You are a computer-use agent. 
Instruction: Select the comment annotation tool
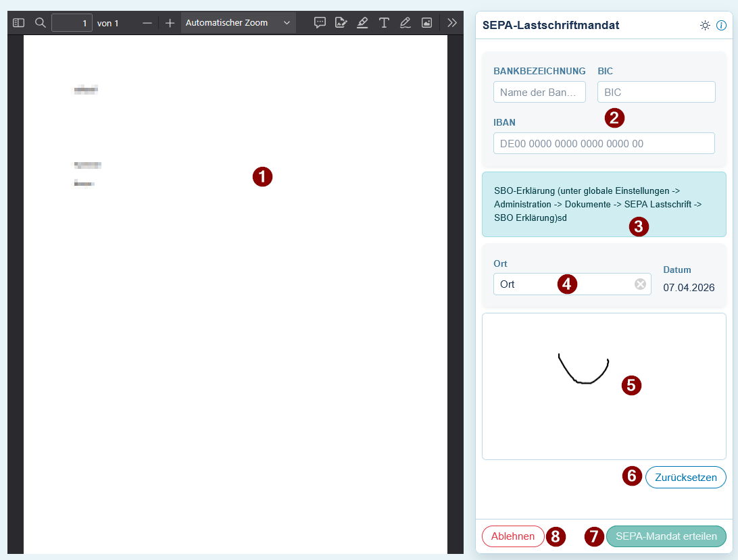[x=320, y=22]
